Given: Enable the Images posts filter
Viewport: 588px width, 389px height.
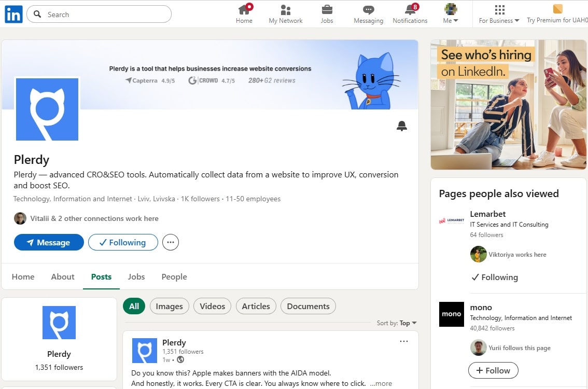Looking at the screenshot, I should pyautogui.click(x=169, y=306).
